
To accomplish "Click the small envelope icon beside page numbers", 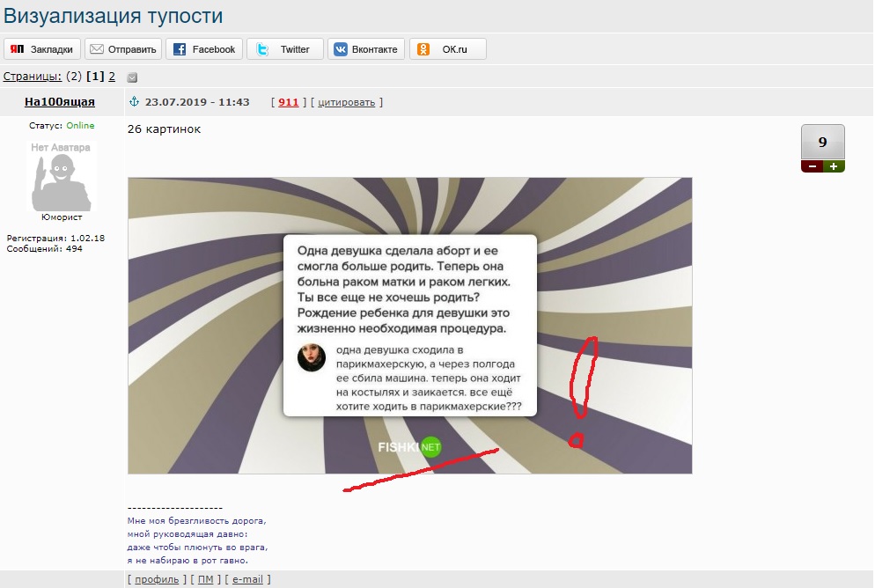I will click(x=132, y=77).
